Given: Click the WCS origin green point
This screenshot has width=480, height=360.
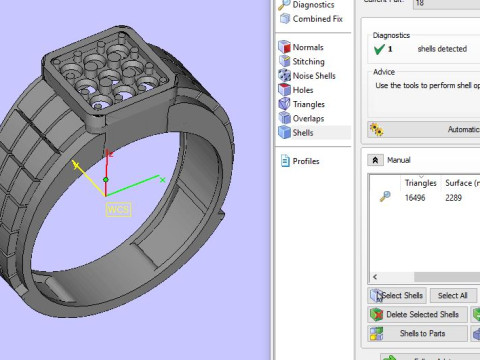Looking at the screenshot, I should (x=106, y=180).
